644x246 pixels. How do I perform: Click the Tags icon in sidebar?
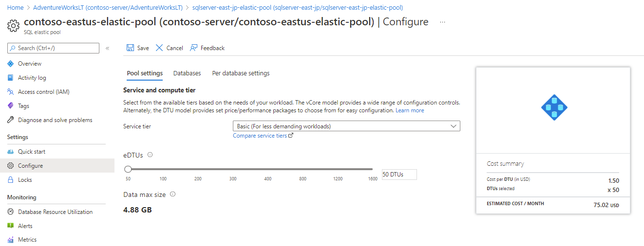pyautogui.click(x=11, y=106)
